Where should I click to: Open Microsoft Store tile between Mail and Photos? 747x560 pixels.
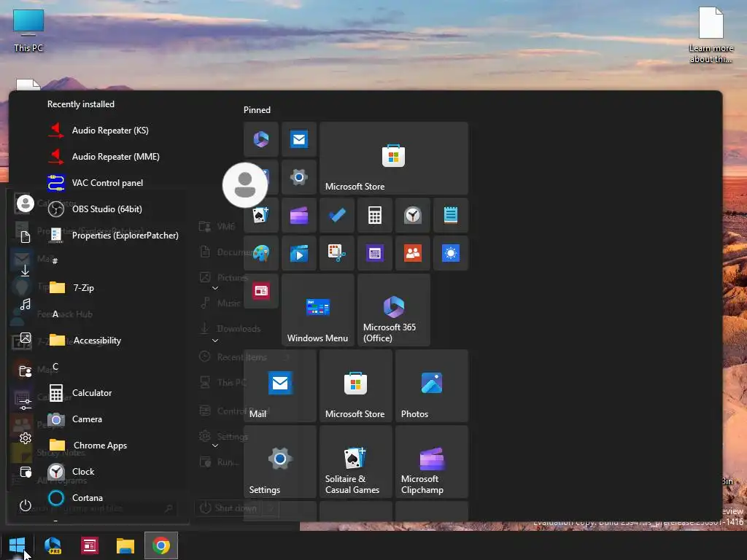pyautogui.click(x=356, y=386)
